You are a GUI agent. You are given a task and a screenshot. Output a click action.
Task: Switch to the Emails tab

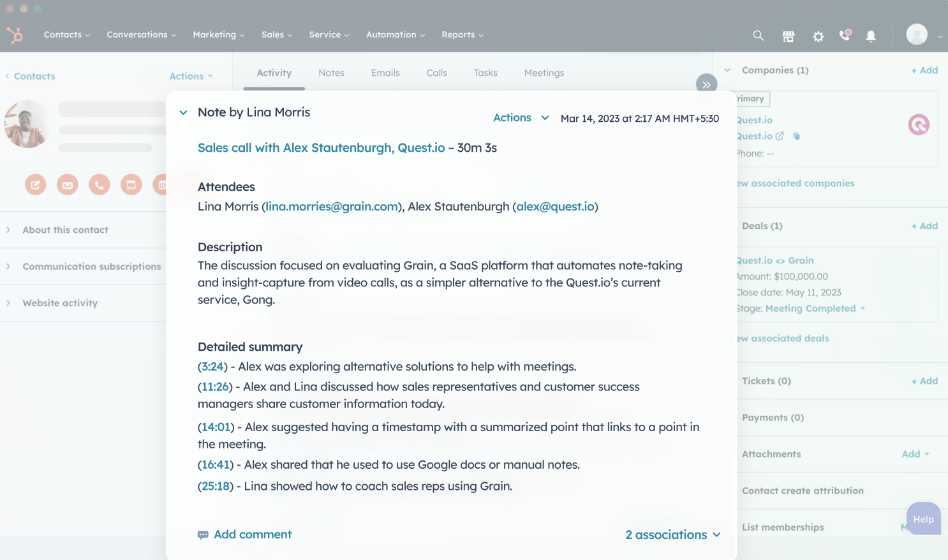(385, 73)
